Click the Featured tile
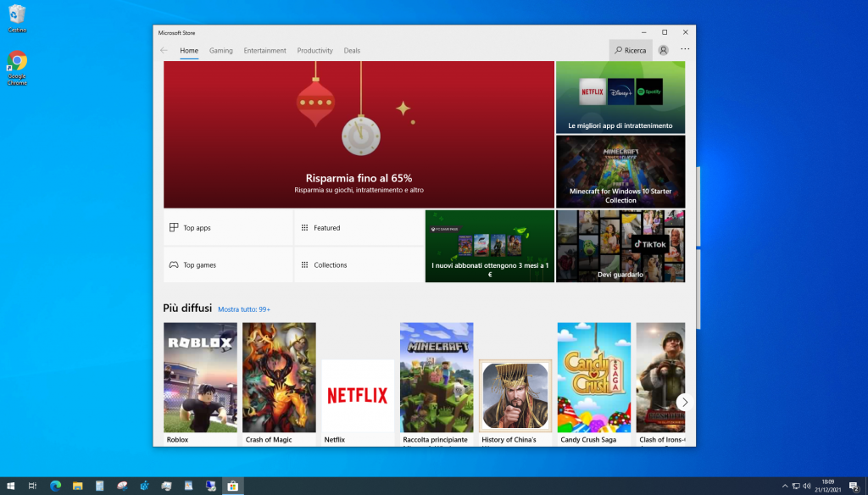 [359, 228]
